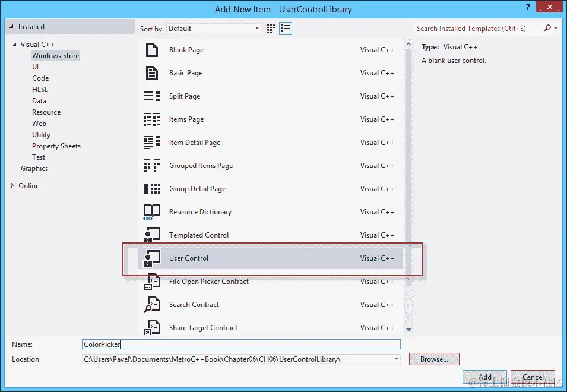
Task: Click the Templated Control label text
Action: point(199,235)
